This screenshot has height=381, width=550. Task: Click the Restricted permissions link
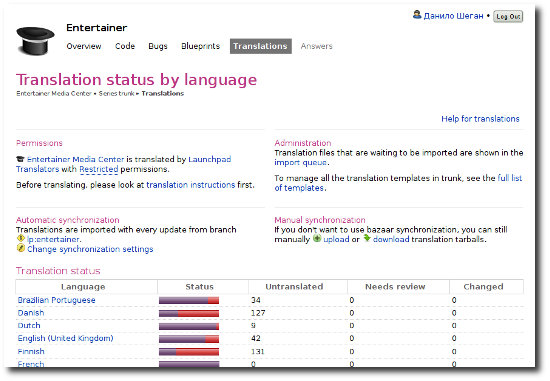99,169
